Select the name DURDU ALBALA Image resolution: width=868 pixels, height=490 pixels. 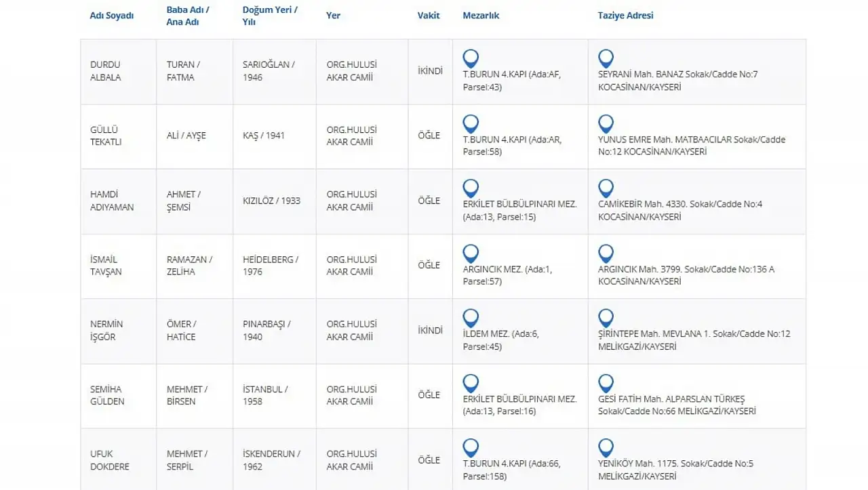106,71
